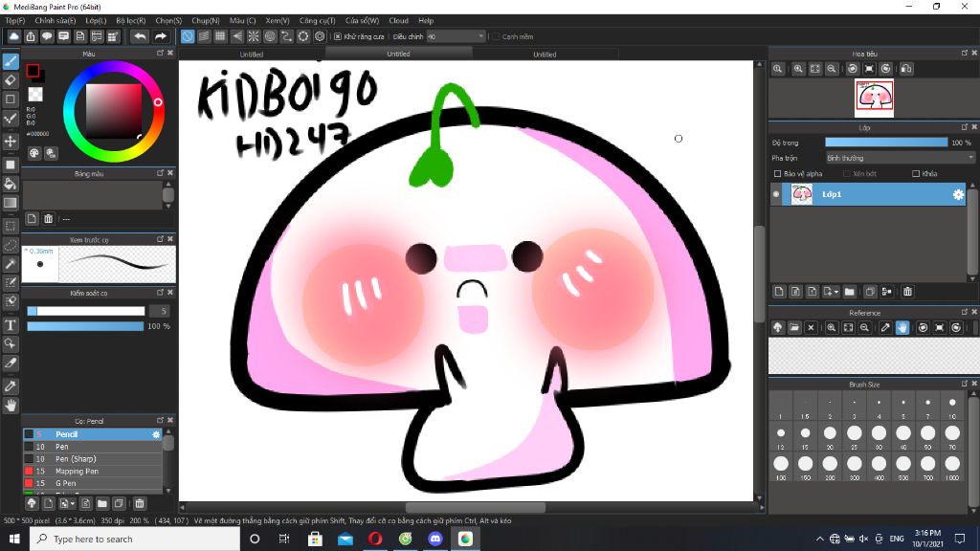Zoom out in the Navigator panel
The height and width of the screenshot is (551, 980).
[832, 69]
